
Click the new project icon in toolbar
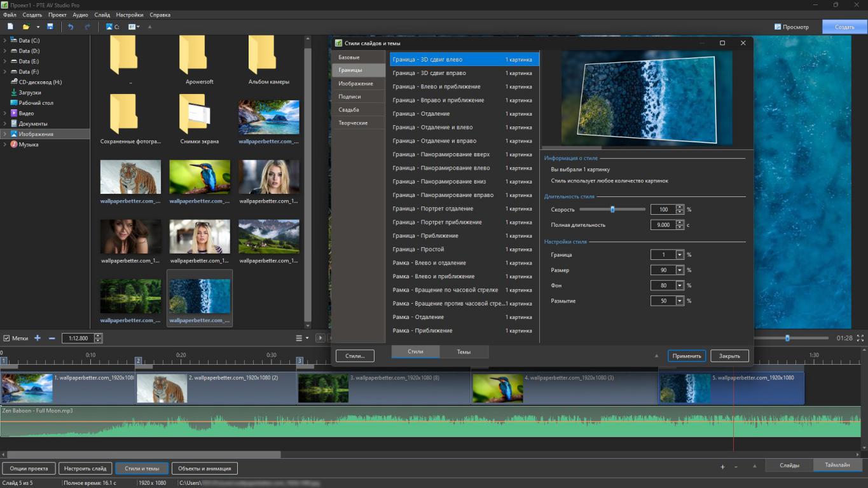10,27
